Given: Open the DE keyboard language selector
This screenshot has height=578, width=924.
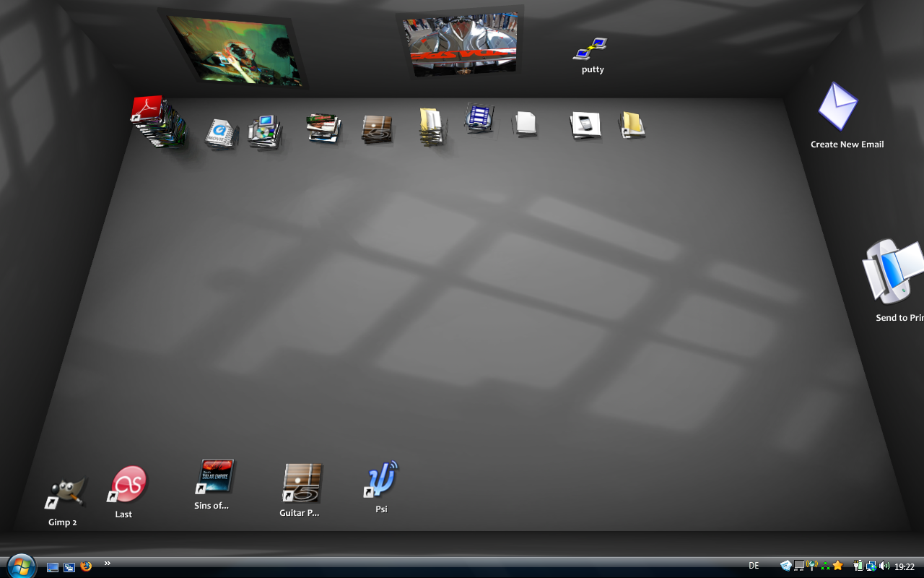Looking at the screenshot, I should [x=754, y=566].
